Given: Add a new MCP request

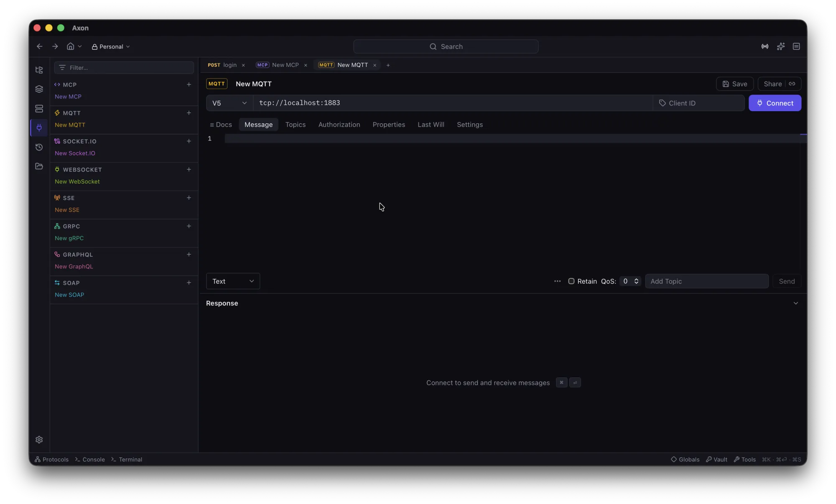Looking at the screenshot, I should [189, 84].
